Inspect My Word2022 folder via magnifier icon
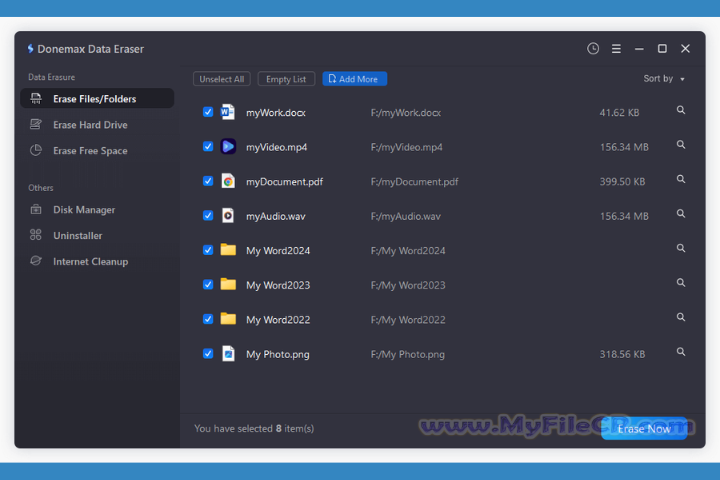 pos(681,317)
